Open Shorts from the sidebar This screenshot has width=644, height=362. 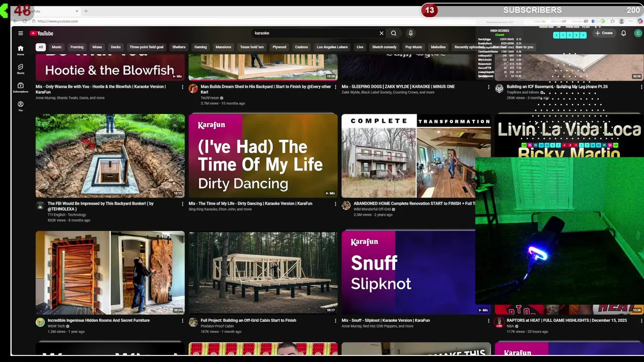click(21, 69)
